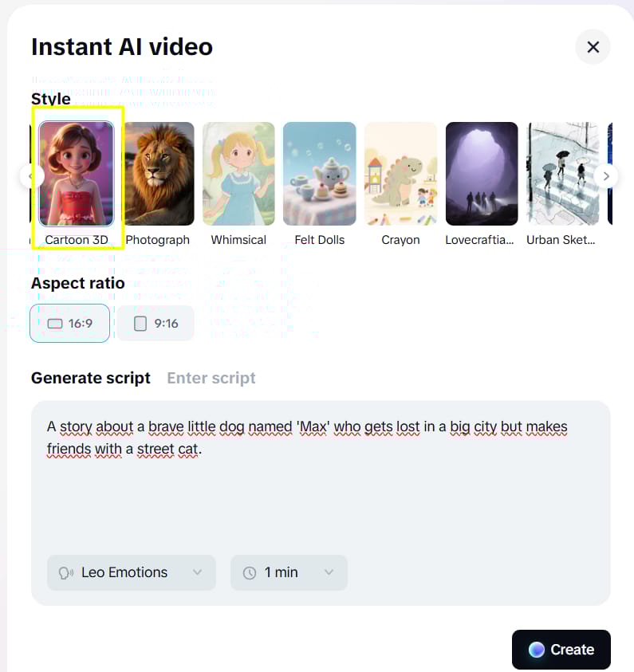Image resolution: width=634 pixels, height=672 pixels.
Task: Select the Felt Dolls teapot style
Action: (319, 174)
